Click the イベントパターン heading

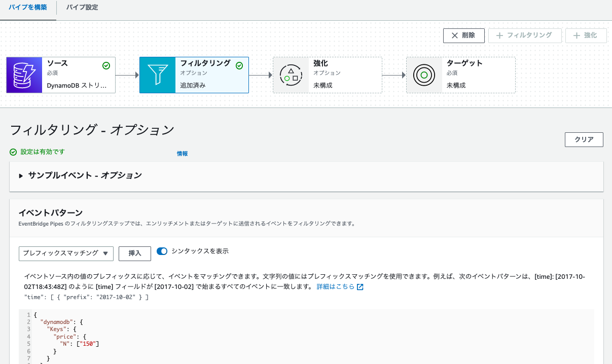[51, 213]
